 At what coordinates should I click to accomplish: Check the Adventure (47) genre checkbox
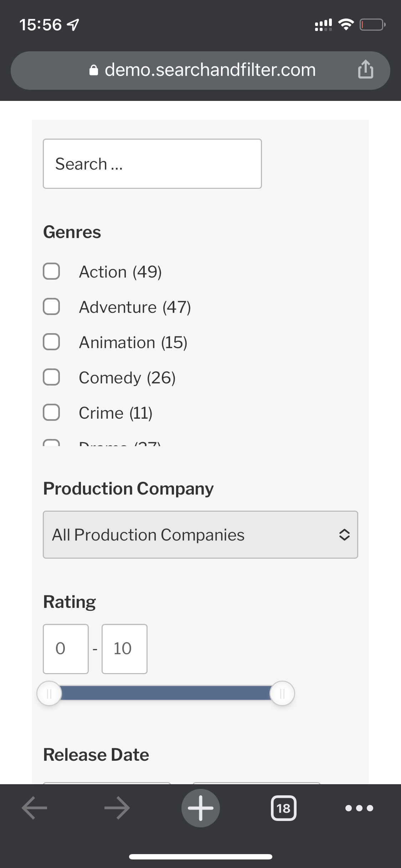point(51,307)
